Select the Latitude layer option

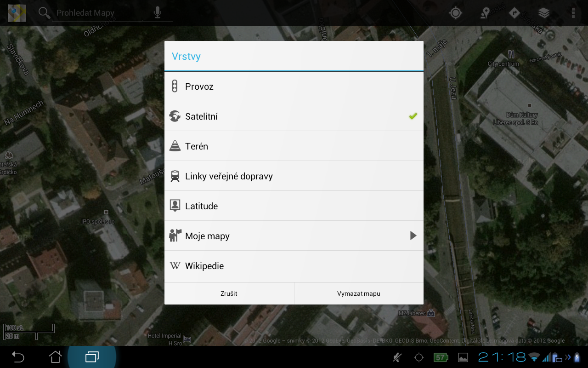pyautogui.click(x=293, y=206)
